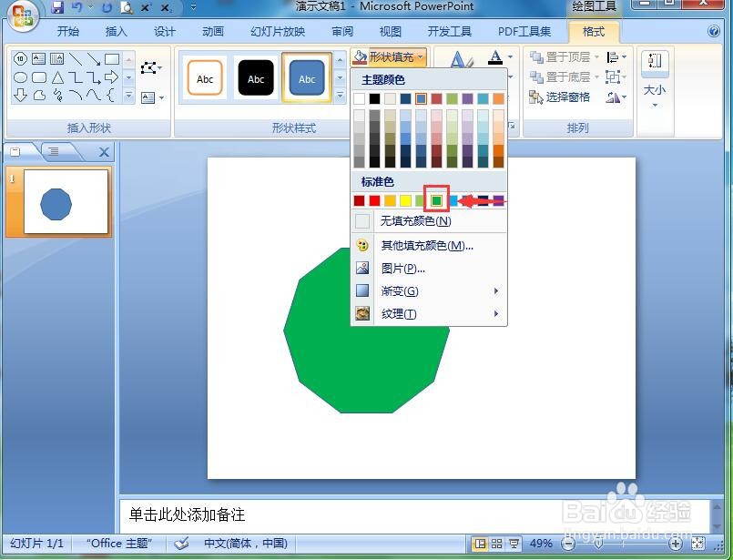Select the oval shape in insert shapes
Screen dimensions: 733x560
(20, 76)
